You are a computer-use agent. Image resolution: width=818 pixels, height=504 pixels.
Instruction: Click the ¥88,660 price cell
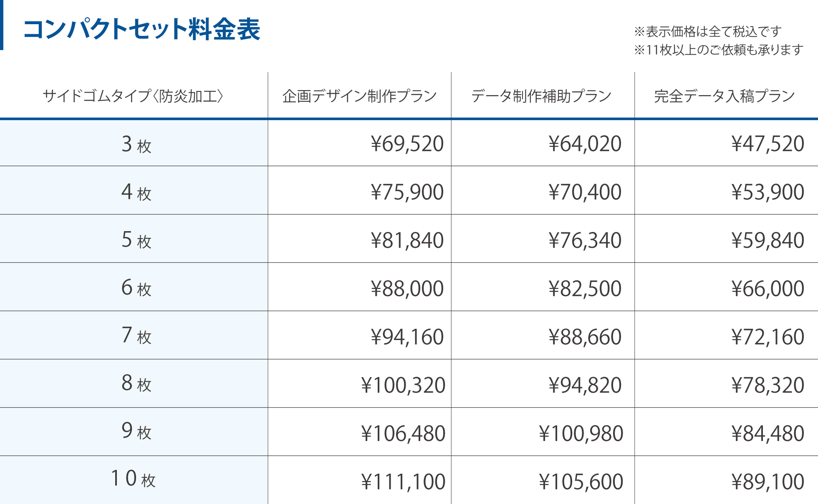click(585, 337)
